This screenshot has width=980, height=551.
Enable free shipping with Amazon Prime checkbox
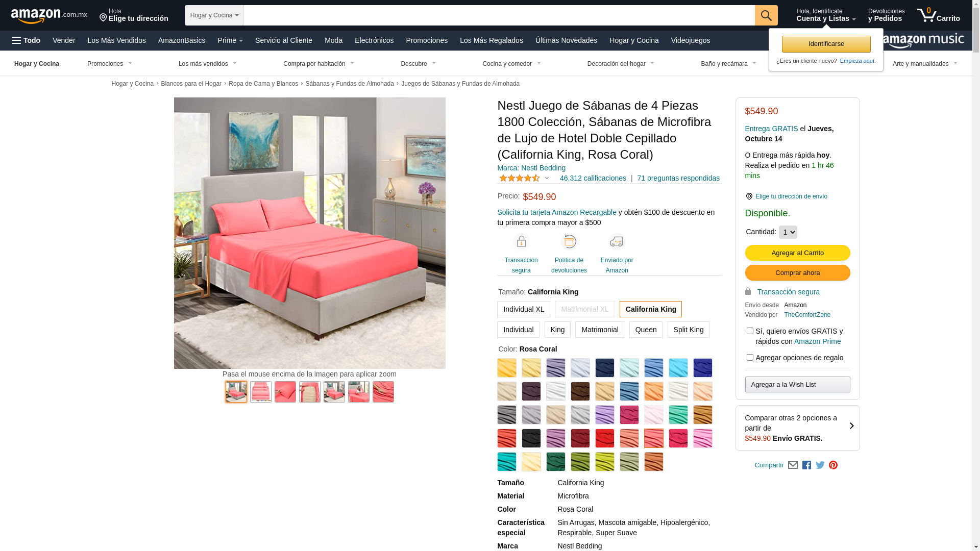pyautogui.click(x=750, y=331)
